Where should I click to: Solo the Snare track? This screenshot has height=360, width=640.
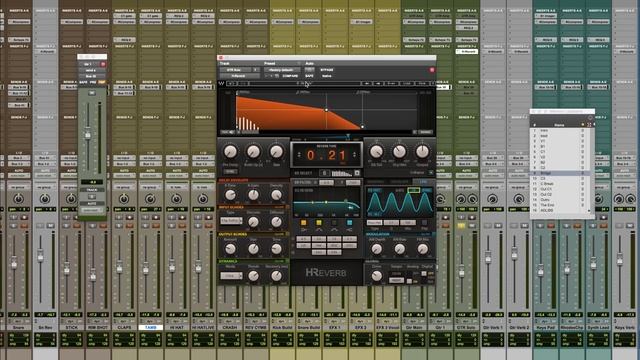[13, 225]
